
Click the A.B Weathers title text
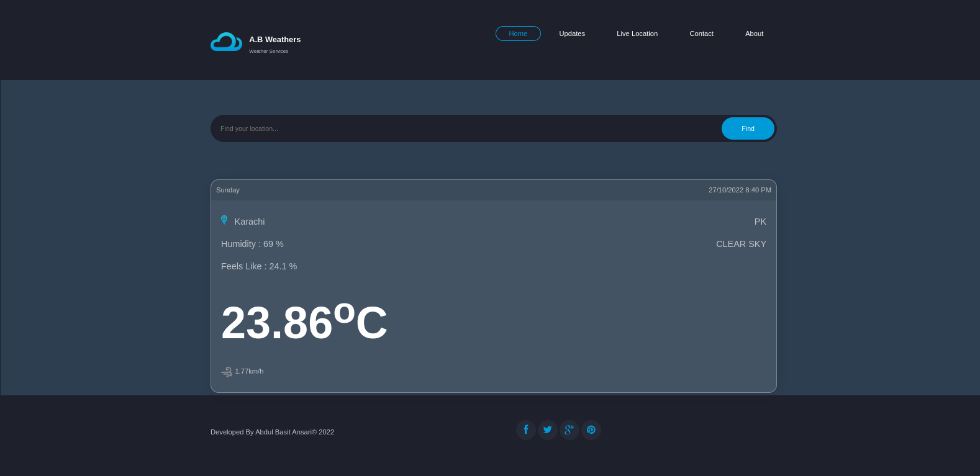coord(275,40)
